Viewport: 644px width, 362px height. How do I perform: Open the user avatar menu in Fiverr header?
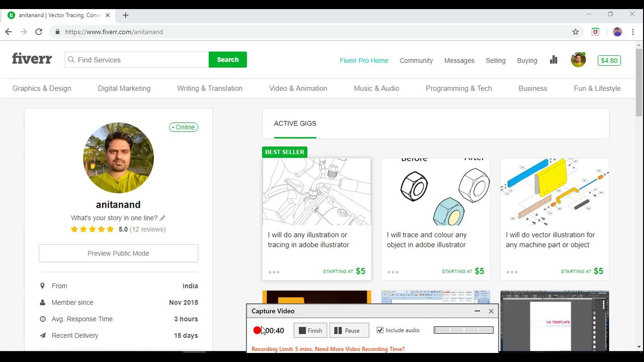(578, 60)
